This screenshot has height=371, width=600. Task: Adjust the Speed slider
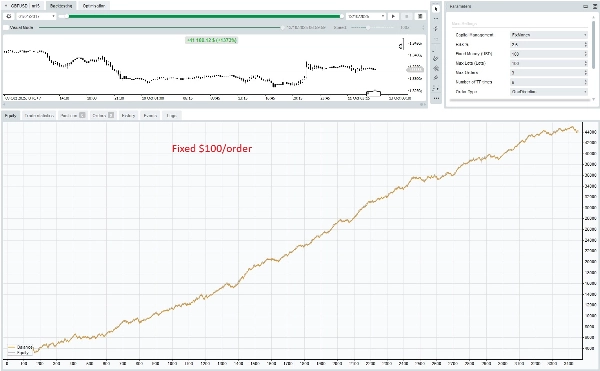point(371,28)
